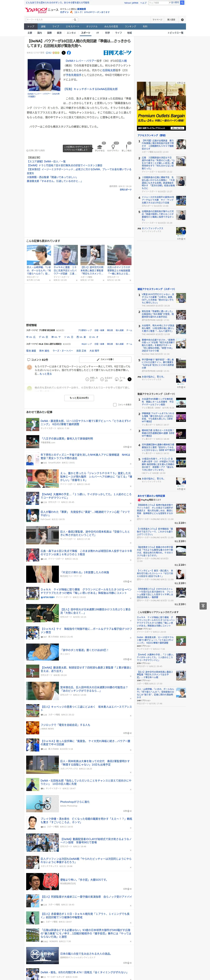Click the うーん reaction icon

coord(117,379)
